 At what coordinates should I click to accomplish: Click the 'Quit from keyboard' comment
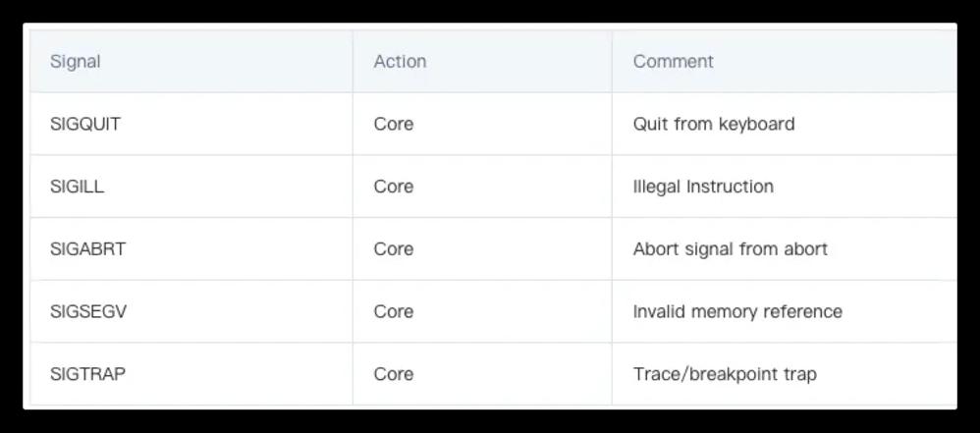(714, 124)
